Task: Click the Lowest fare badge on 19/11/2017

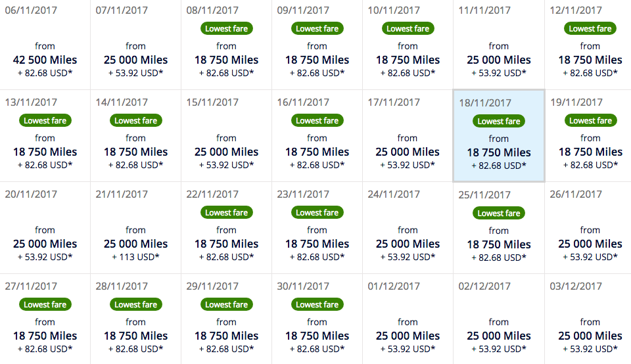Action: [x=590, y=121]
